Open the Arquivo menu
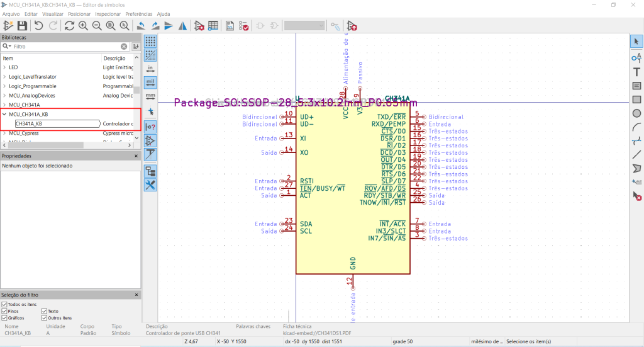The width and height of the screenshot is (644, 347). [11, 14]
